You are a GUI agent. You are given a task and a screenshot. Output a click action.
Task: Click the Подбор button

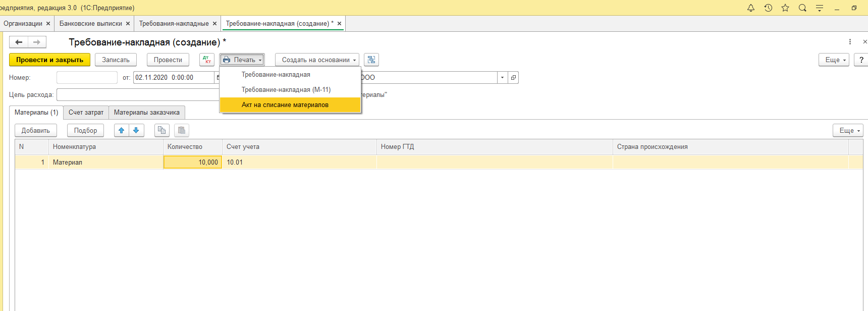tap(85, 130)
